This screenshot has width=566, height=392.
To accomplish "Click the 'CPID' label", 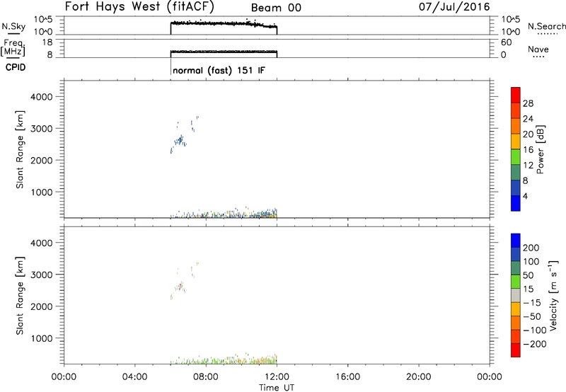I will pos(16,67).
